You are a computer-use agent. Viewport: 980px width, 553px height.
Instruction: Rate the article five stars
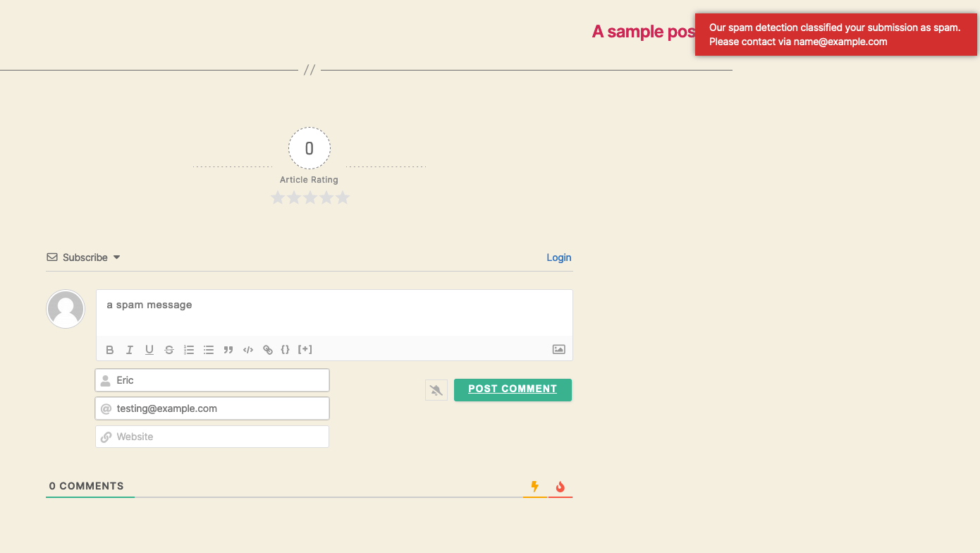point(343,198)
